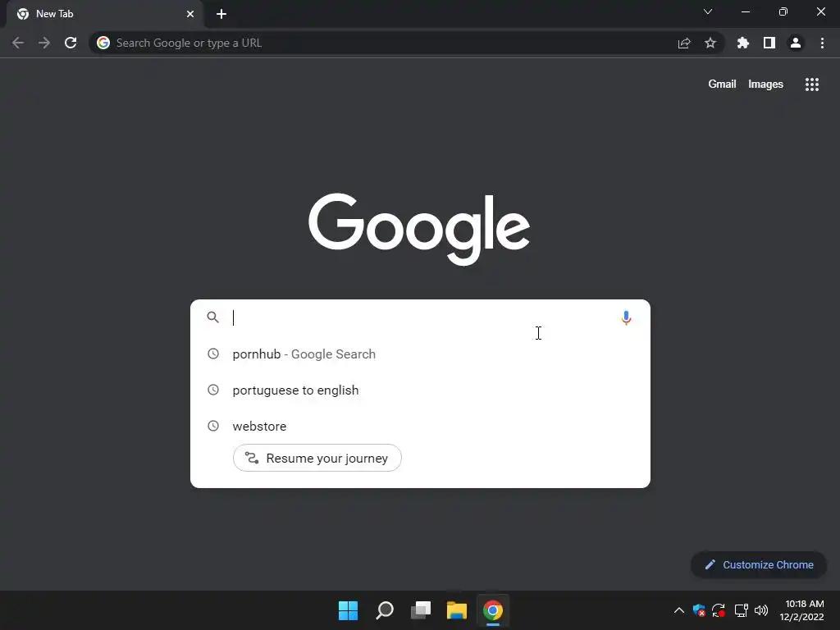Click clock icon beside webstore suggestion

coord(213,426)
